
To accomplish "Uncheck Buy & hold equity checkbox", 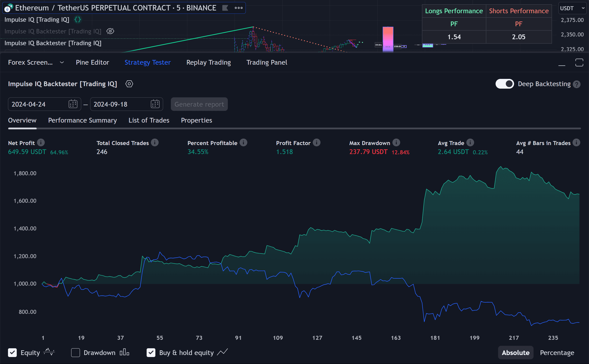I will click(151, 353).
